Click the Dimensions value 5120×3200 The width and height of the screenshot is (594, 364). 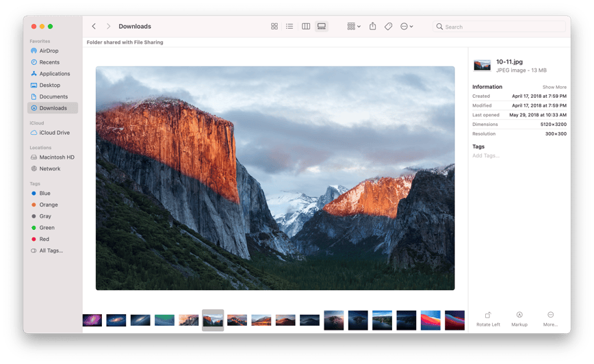click(554, 125)
